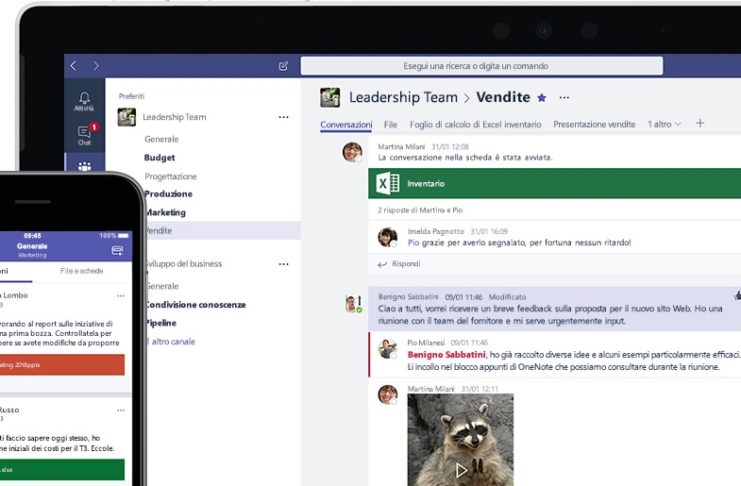The height and width of the screenshot is (486, 741).
Task: Open Leadership Team more options dots
Action: coord(284,117)
